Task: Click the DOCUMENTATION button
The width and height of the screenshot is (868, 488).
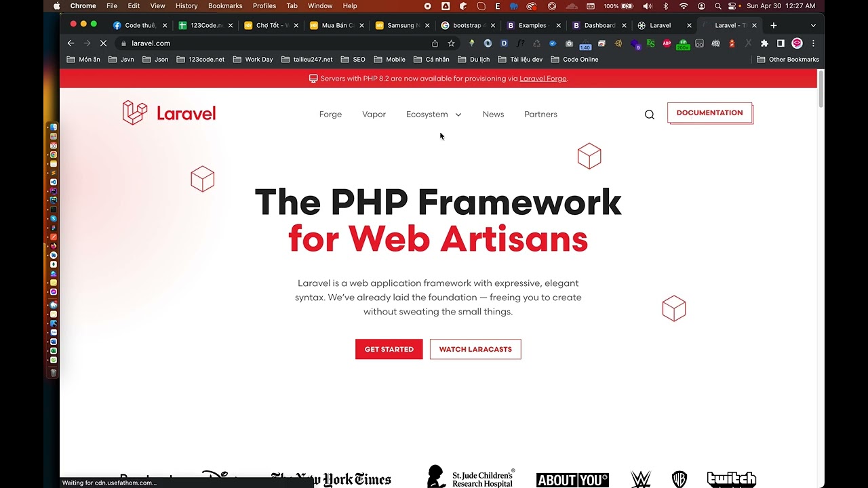Action: coord(709,113)
